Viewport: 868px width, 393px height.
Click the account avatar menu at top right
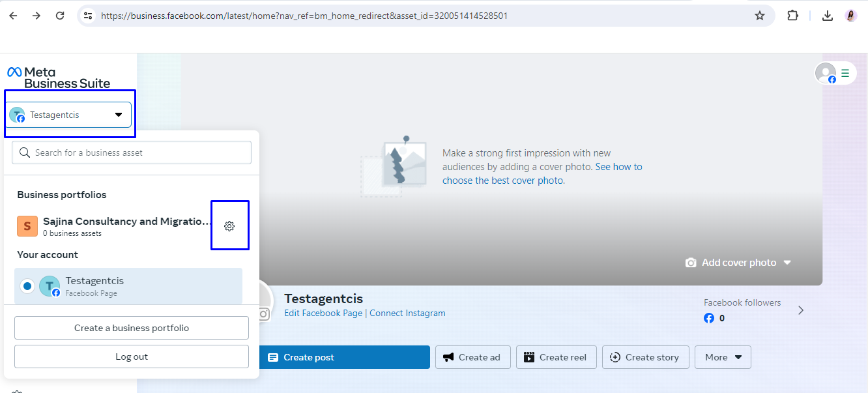click(835, 73)
